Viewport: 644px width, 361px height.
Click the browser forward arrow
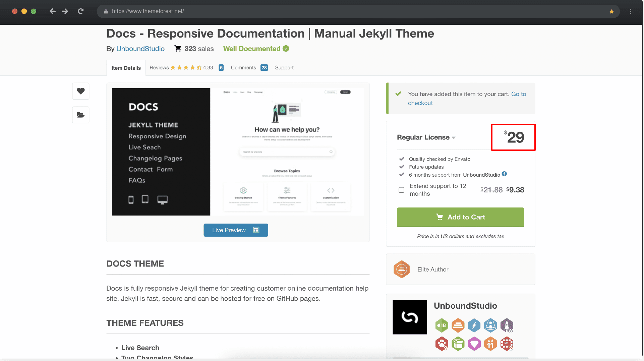[65, 11]
